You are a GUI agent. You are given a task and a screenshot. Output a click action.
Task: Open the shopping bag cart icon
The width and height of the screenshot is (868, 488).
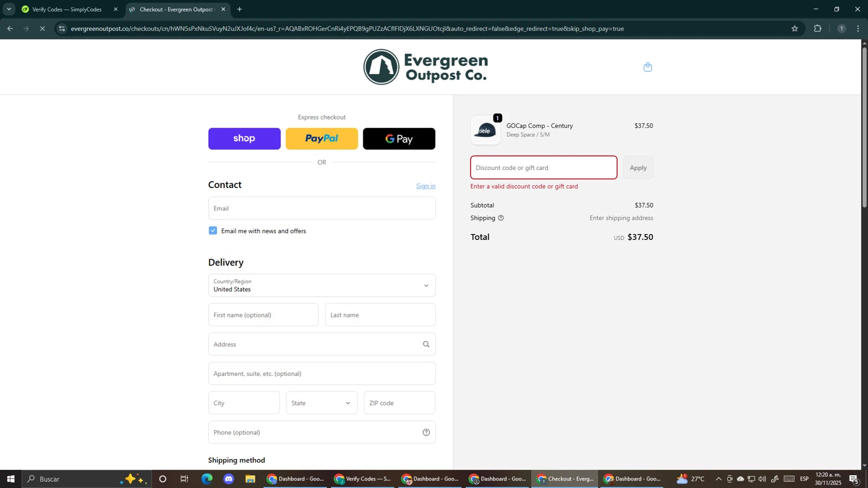pyautogui.click(x=648, y=67)
